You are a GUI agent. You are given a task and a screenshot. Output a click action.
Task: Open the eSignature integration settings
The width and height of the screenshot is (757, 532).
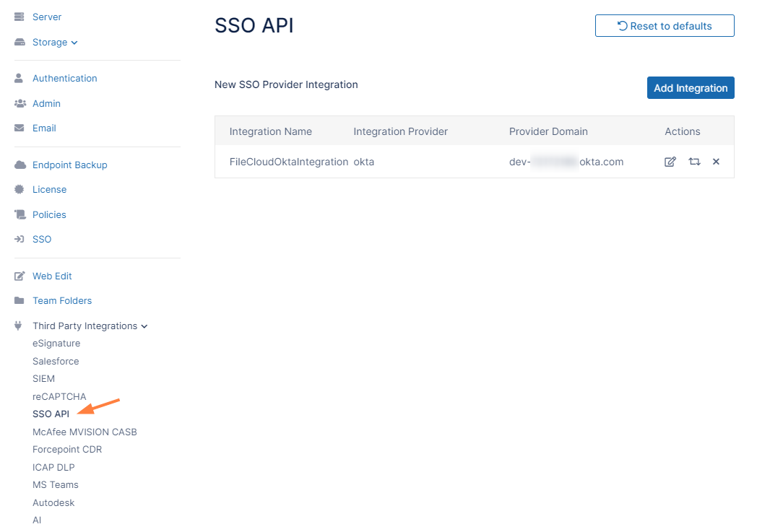point(56,343)
